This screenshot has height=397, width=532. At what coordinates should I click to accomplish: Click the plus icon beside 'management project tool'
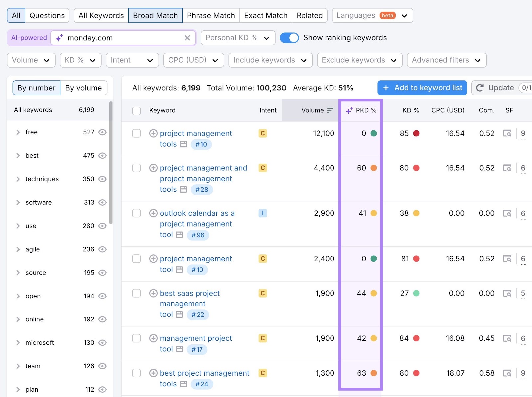point(153,338)
